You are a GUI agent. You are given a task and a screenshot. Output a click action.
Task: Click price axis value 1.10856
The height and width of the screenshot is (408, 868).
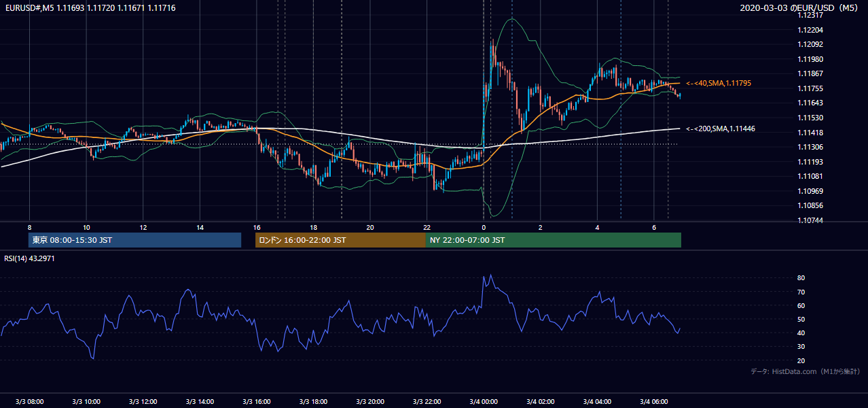[x=810, y=205]
